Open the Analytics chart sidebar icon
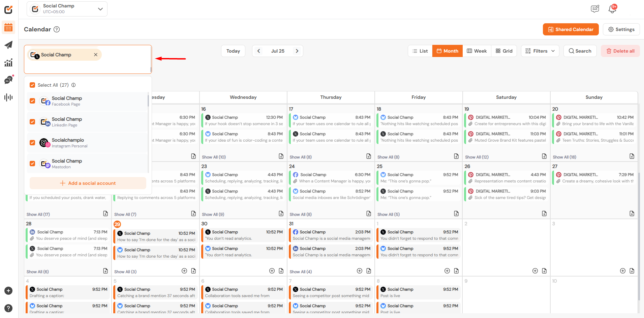Screen dimensions: 644x318 [x=8, y=62]
